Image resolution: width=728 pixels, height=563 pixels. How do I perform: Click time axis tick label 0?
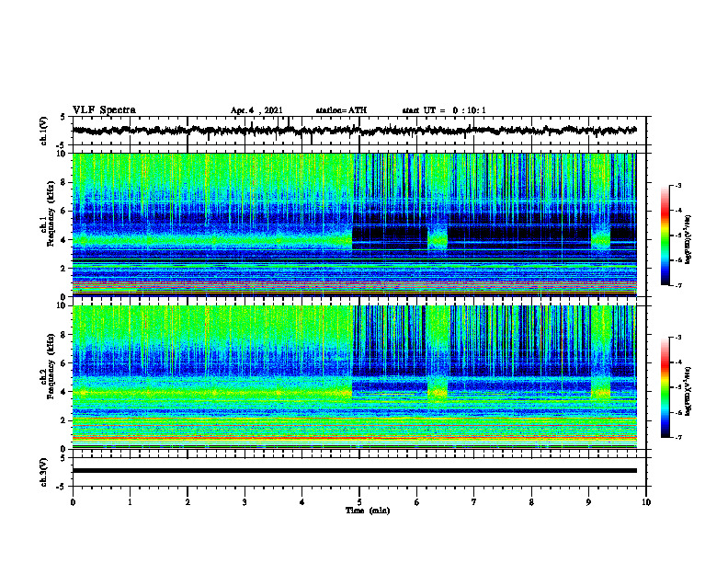pos(73,502)
